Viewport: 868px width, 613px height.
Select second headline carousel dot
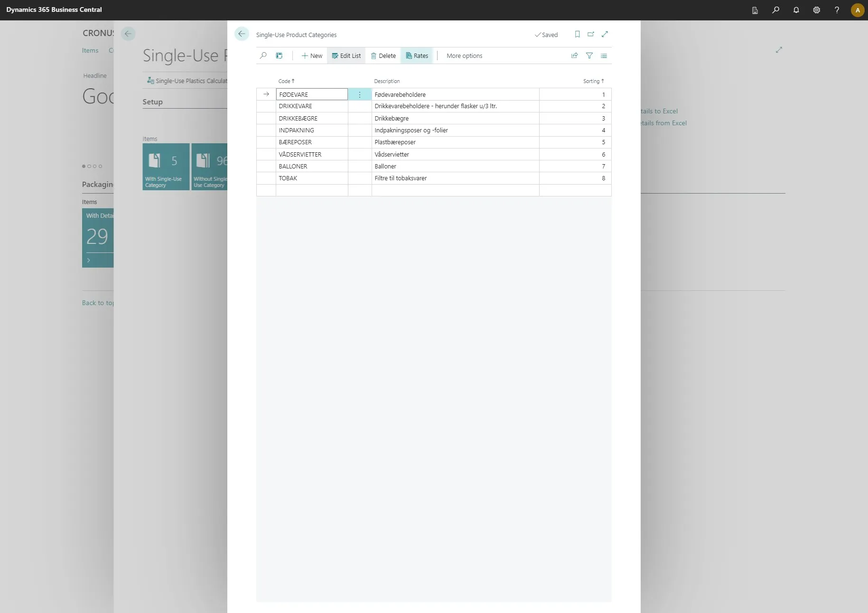point(89,166)
